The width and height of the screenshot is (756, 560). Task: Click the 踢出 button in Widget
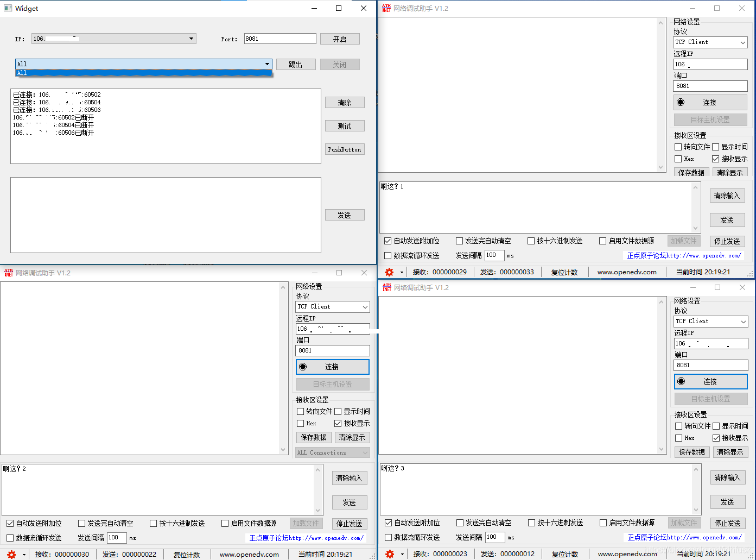[x=296, y=65]
